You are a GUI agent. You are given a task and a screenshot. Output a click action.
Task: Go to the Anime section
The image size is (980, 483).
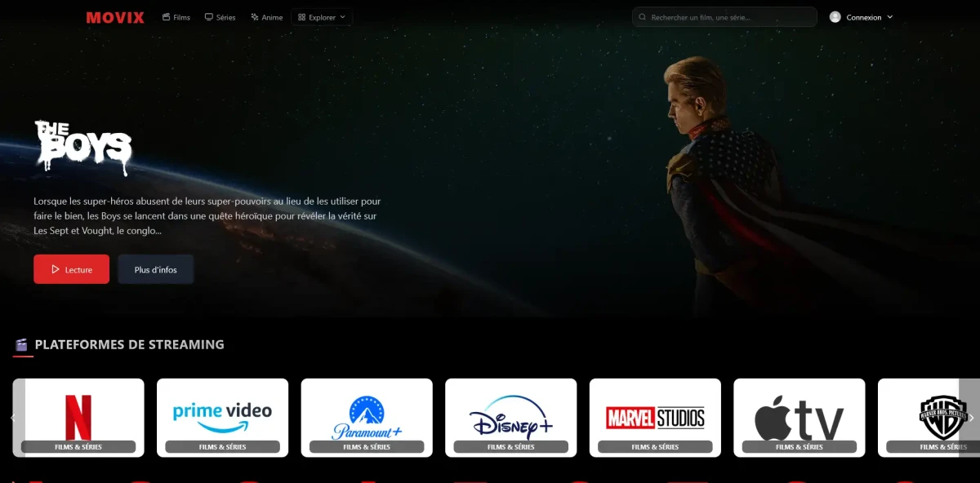click(267, 17)
